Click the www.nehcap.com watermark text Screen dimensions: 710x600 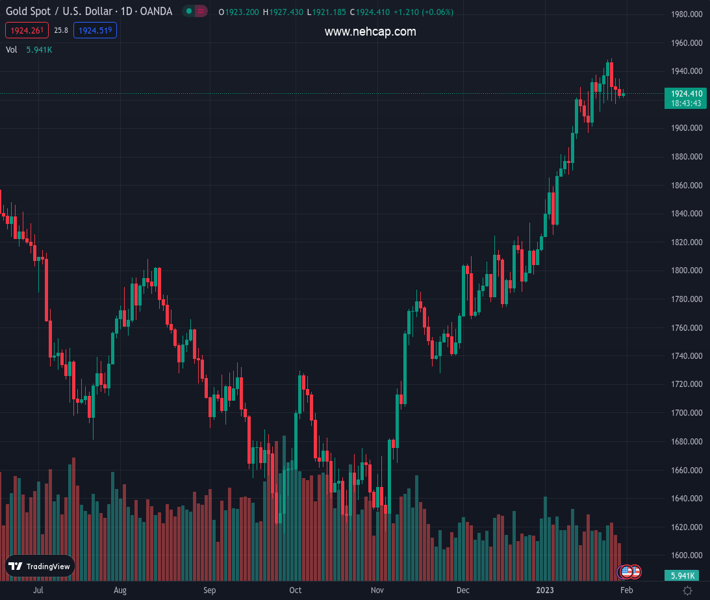[x=370, y=32]
